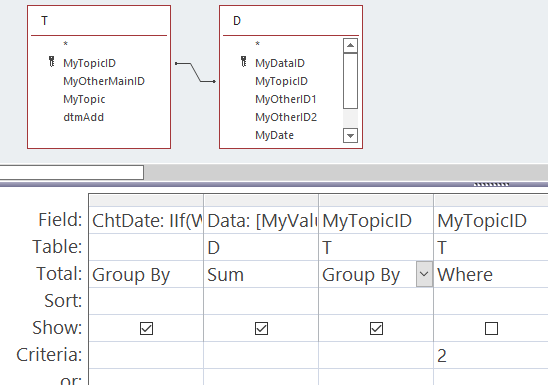The image size is (548, 385).
Task: Click the column selector above Group By MyTopicID
Action: [376, 201]
